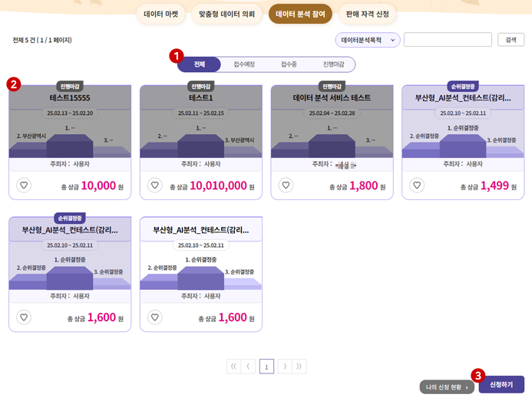
Task: Click the next page arrow
Action: (x=283, y=366)
